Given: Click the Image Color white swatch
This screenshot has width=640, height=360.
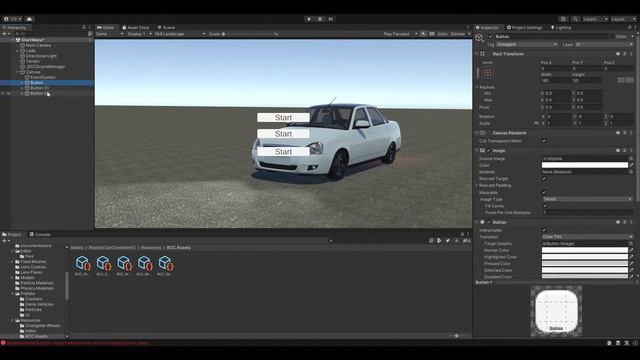Looking at the screenshot, I should (584, 165).
